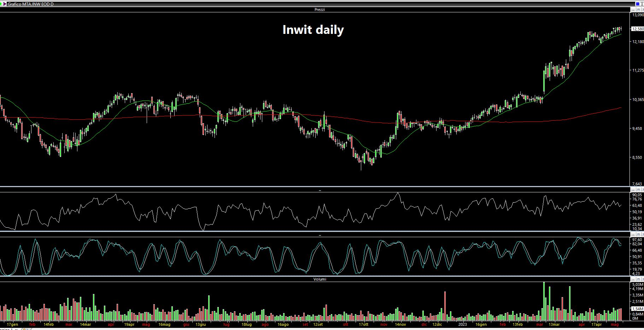Click the chart window icon beside Grafico MTA.INW
Image resolution: width=644 pixels, height=330 pixels.
pos(4,4)
